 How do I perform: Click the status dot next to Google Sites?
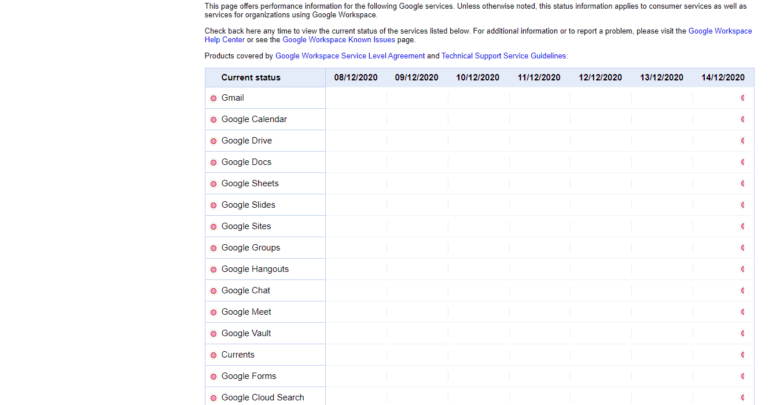pyautogui.click(x=213, y=226)
